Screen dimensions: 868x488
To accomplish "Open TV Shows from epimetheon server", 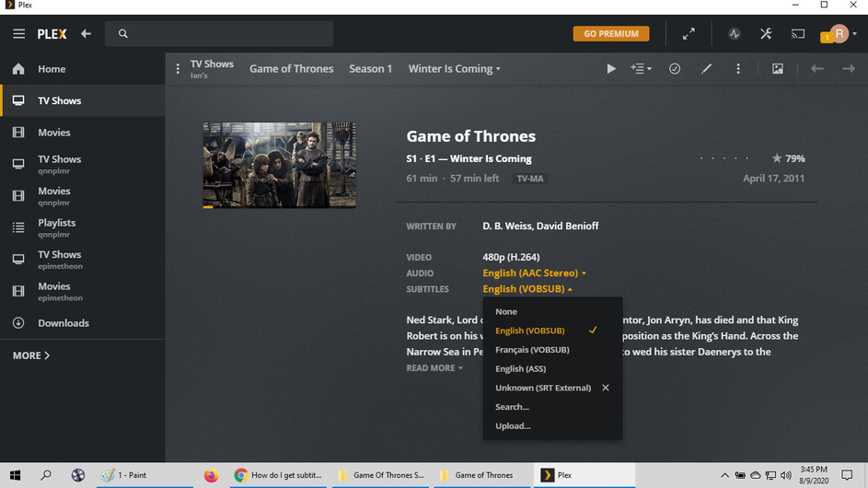I will (x=83, y=260).
